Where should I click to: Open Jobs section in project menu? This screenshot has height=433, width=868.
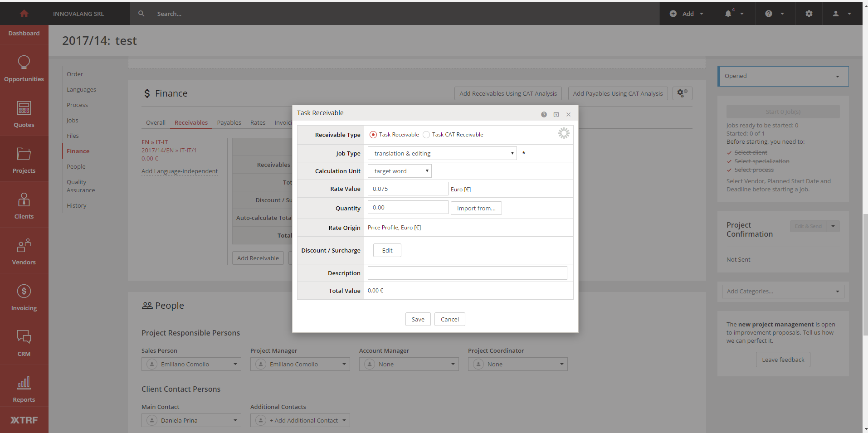[x=72, y=120]
